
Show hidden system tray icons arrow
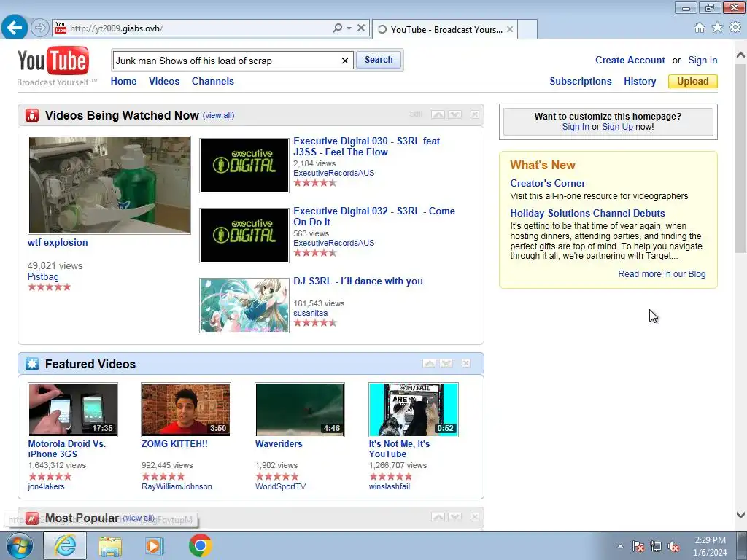tap(620, 546)
